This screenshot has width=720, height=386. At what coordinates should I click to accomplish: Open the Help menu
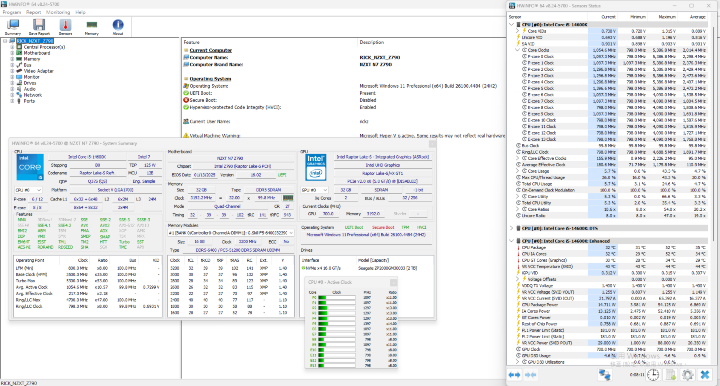tap(80, 12)
